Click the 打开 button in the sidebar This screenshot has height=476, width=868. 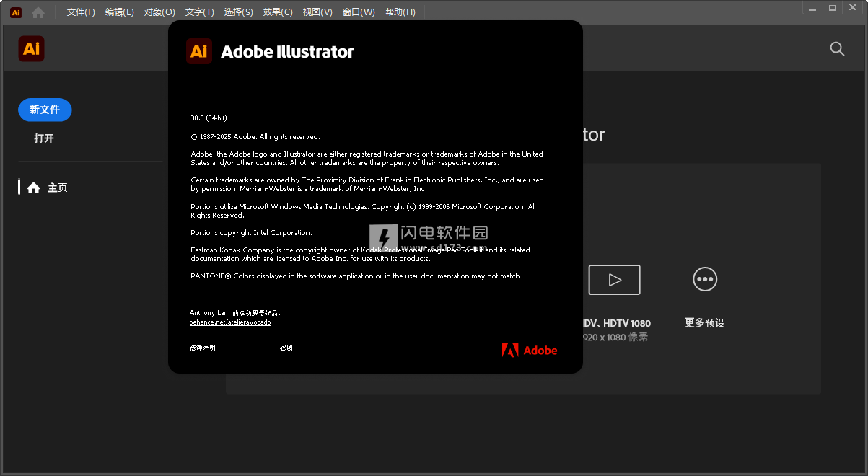(x=44, y=138)
